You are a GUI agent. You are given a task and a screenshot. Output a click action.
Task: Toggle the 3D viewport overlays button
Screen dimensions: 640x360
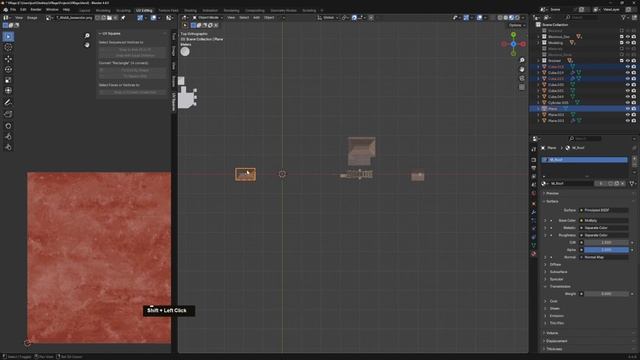coord(480,18)
